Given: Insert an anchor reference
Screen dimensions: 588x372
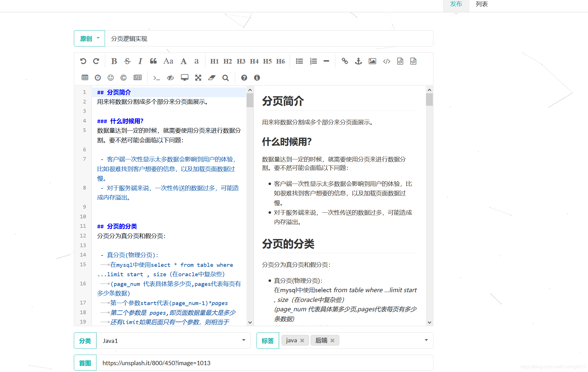Looking at the screenshot, I should (358, 61).
